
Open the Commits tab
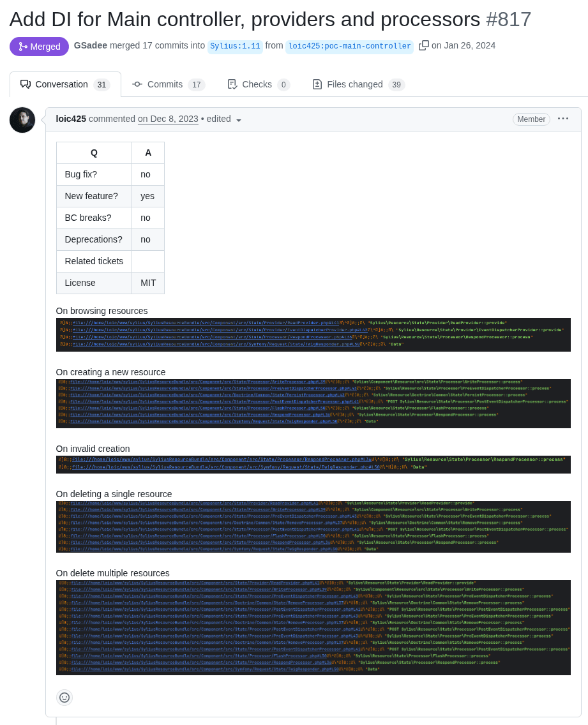point(169,85)
